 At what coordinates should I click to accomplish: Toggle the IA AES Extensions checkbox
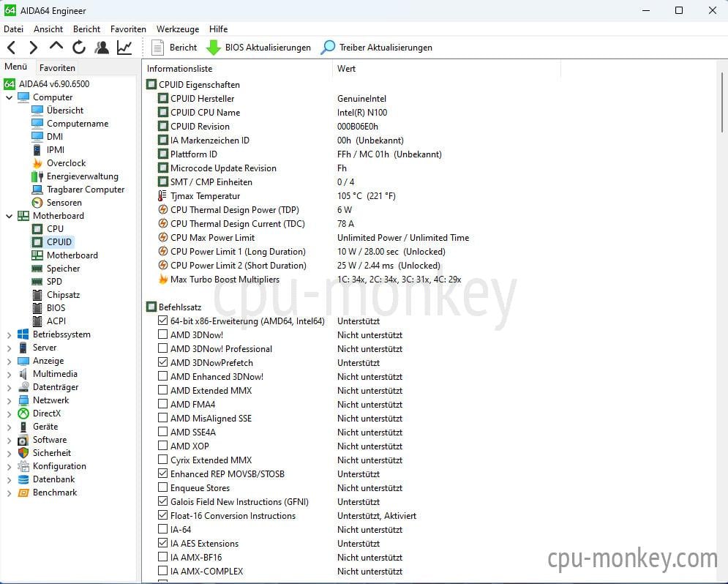[162, 543]
